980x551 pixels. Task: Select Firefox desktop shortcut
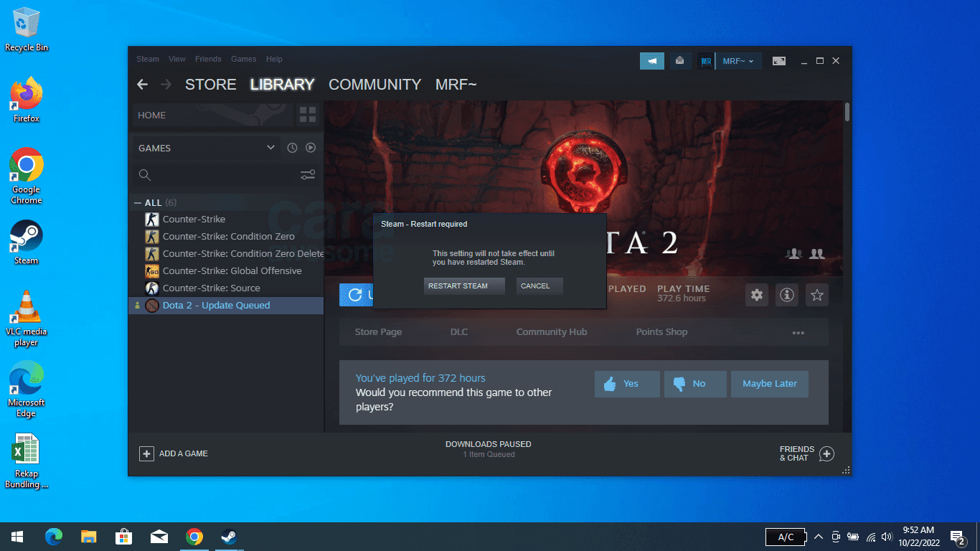[27, 100]
